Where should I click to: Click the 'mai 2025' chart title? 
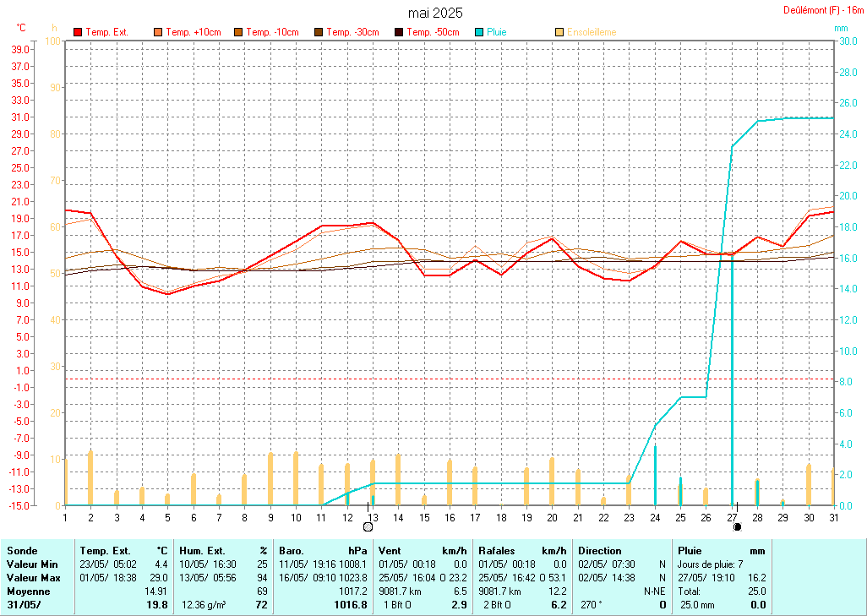(435, 13)
